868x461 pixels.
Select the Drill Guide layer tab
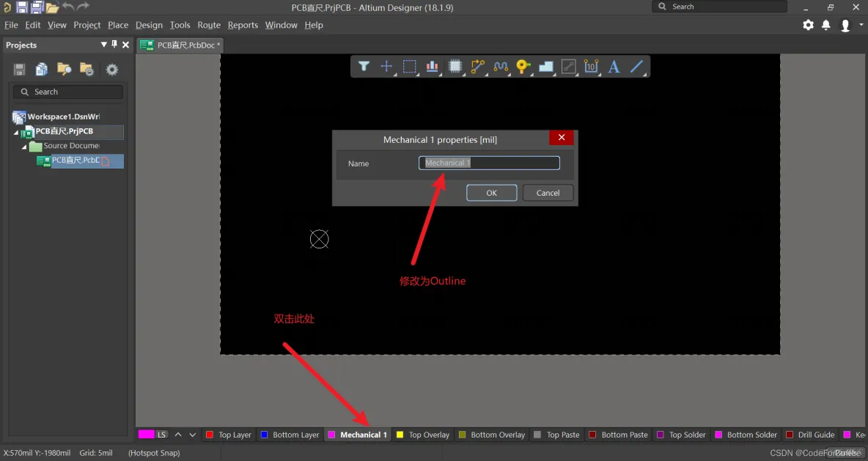(810, 435)
